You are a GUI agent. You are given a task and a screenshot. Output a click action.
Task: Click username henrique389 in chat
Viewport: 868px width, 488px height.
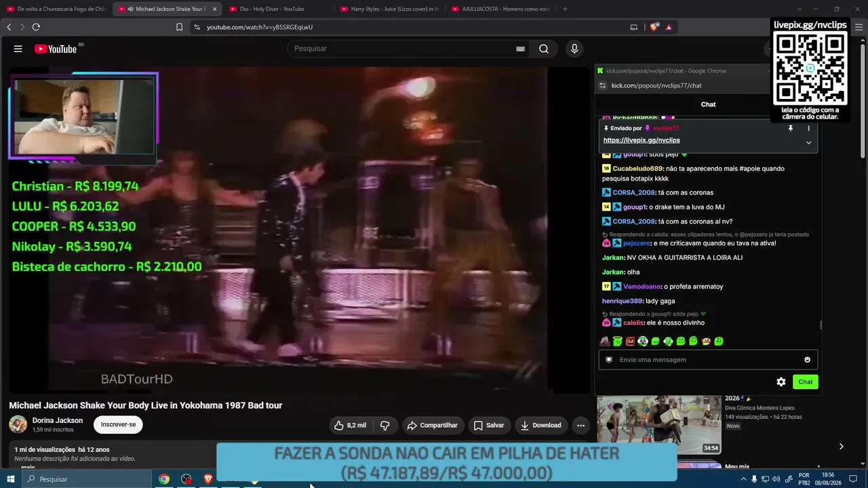click(622, 301)
